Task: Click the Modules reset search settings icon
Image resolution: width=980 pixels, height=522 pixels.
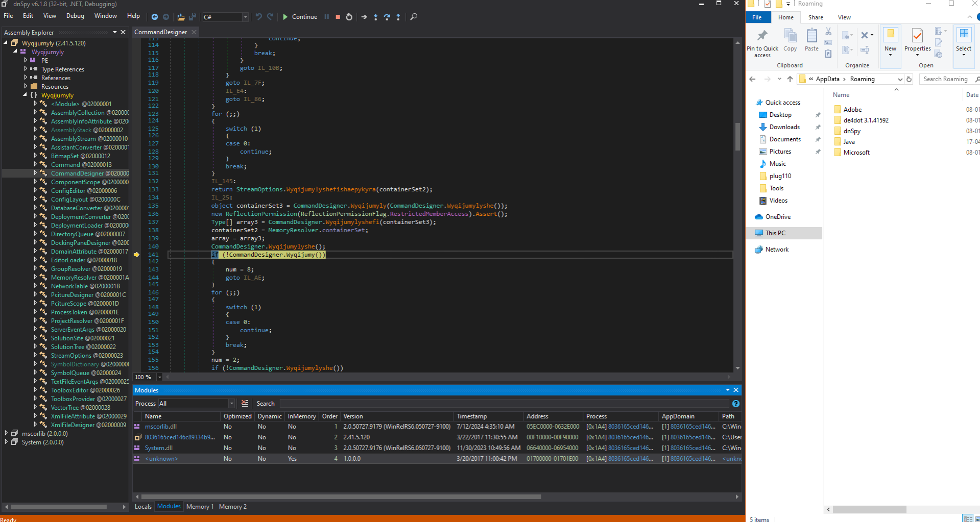Action: (245, 404)
